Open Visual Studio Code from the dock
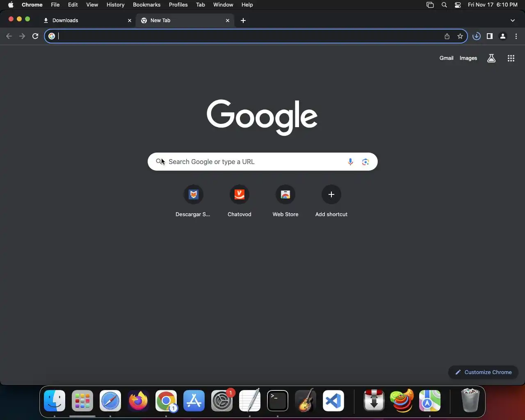 (333, 401)
